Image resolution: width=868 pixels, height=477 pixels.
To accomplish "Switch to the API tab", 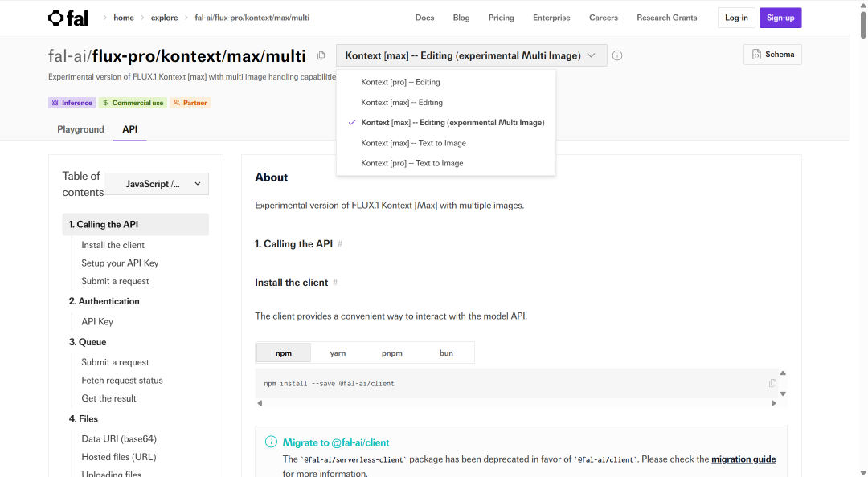I will pyautogui.click(x=129, y=129).
